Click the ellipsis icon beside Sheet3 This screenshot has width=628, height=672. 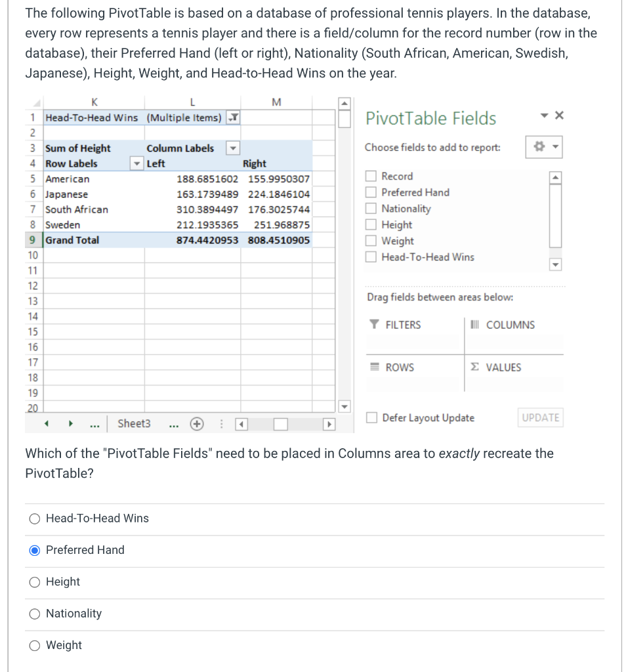[x=173, y=424]
